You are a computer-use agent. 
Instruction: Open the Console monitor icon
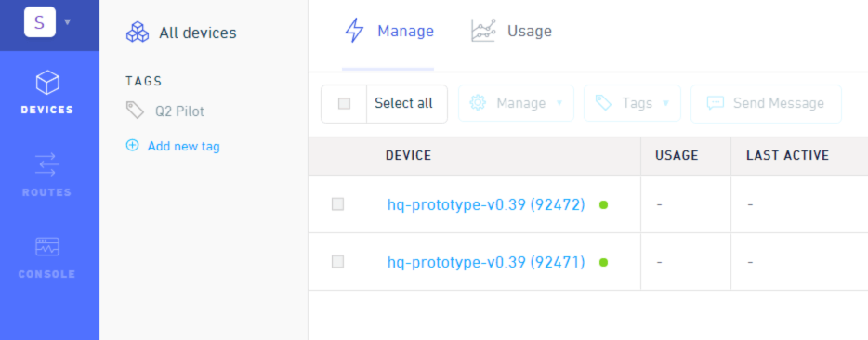pyautogui.click(x=47, y=247)
